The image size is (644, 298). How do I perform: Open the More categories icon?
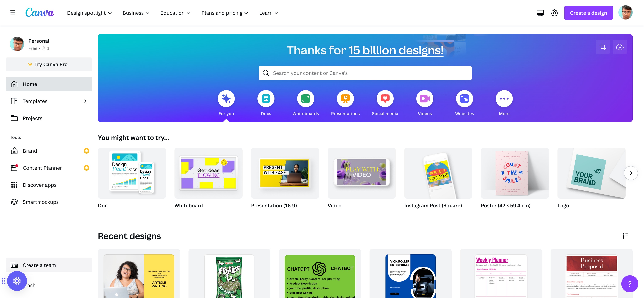tap(504, 98)
